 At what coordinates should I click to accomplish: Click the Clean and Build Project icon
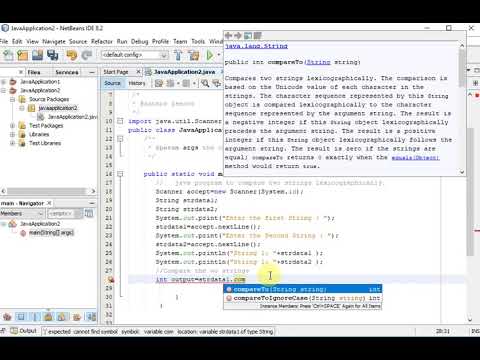click(194, 55)
